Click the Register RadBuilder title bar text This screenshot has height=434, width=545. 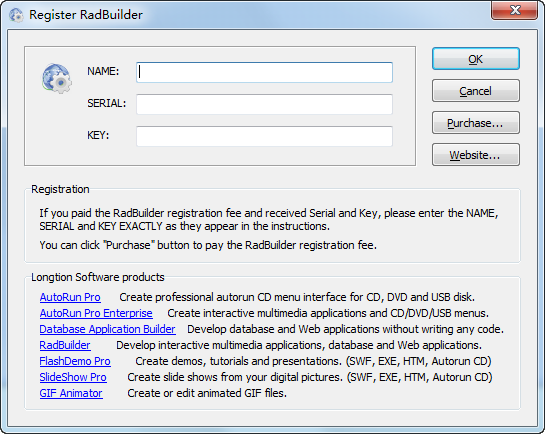86,15
